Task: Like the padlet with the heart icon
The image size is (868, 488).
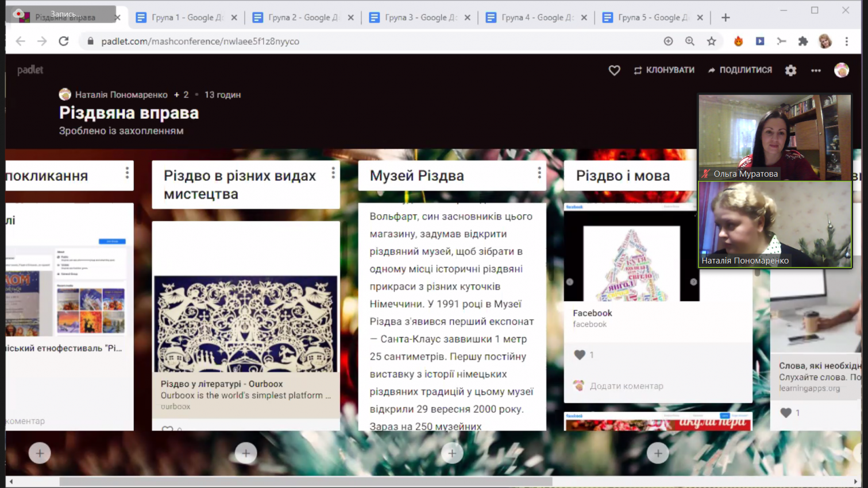Action: (x=614, y=70)
